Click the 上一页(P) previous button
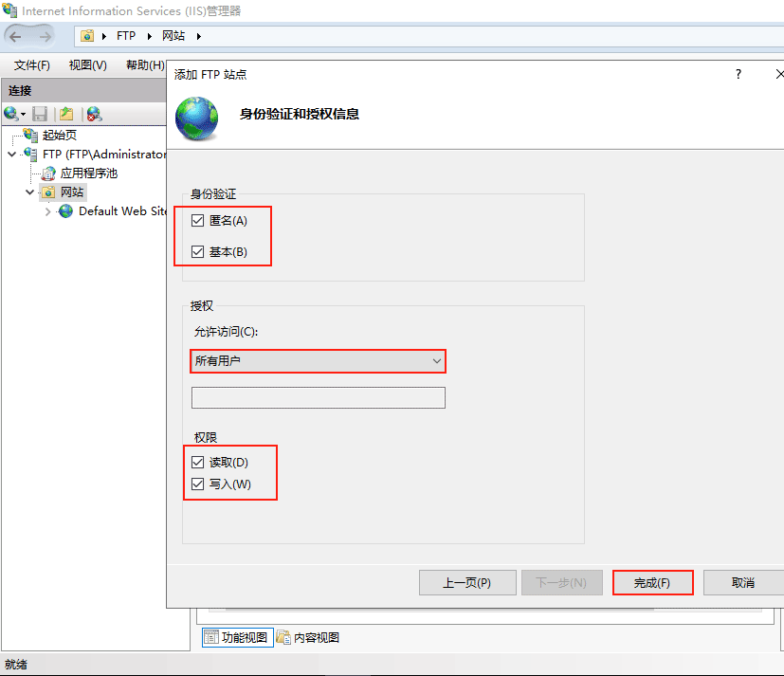Viewport: 784px width, 676px height. pos(467,582)
